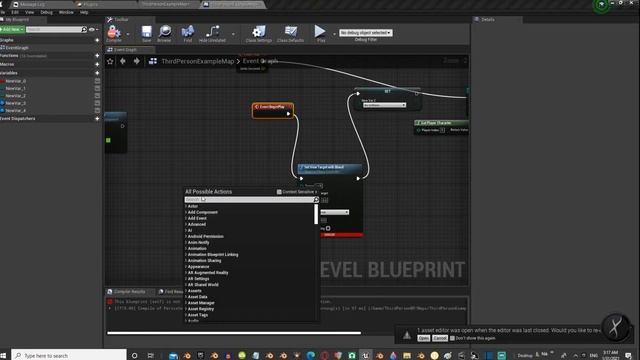Click the Save blueprint icon
The width and height of the screenshot is (640, 360).
[147, 32]
